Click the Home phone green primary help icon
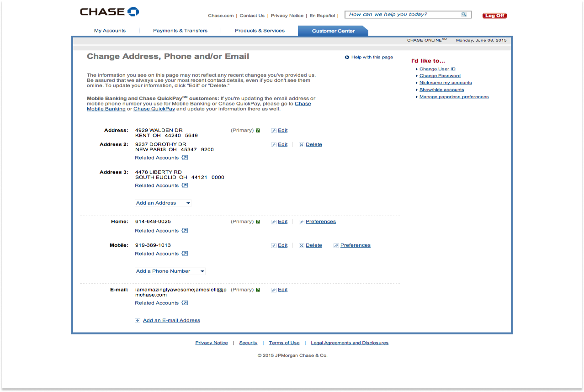584x392 pixels. pyautogui.click(x=258, y=222)
